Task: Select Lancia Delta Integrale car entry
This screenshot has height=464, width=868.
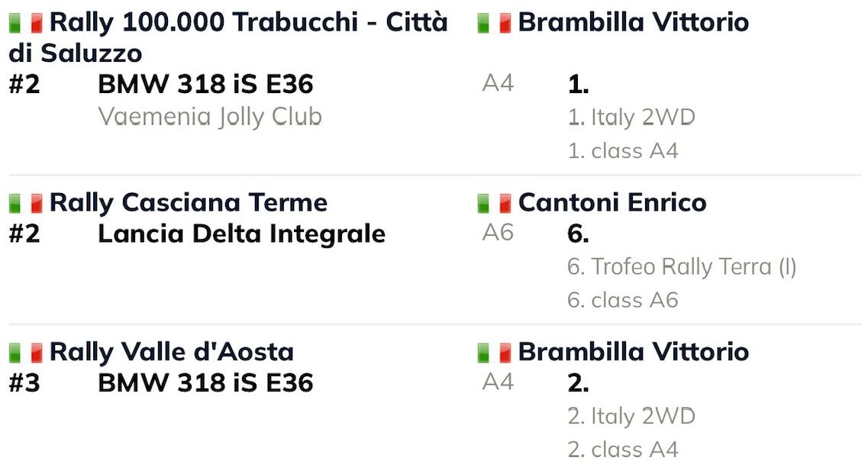Action: 241,234
